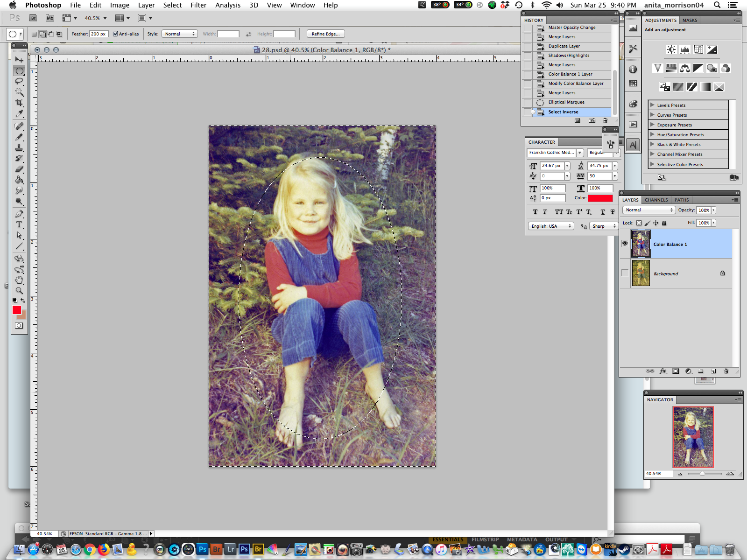
Task: Open the Filter menu
Action: tap(198, 5)
